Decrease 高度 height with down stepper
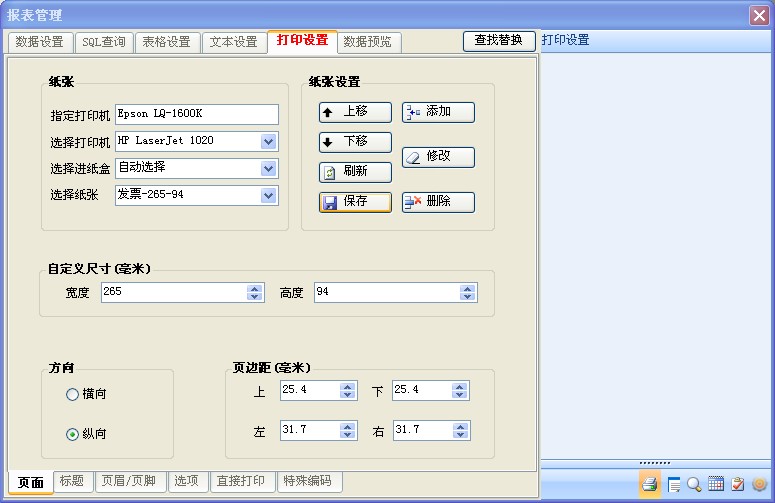This screenshot has width=775, height=503. click(468, 297)
